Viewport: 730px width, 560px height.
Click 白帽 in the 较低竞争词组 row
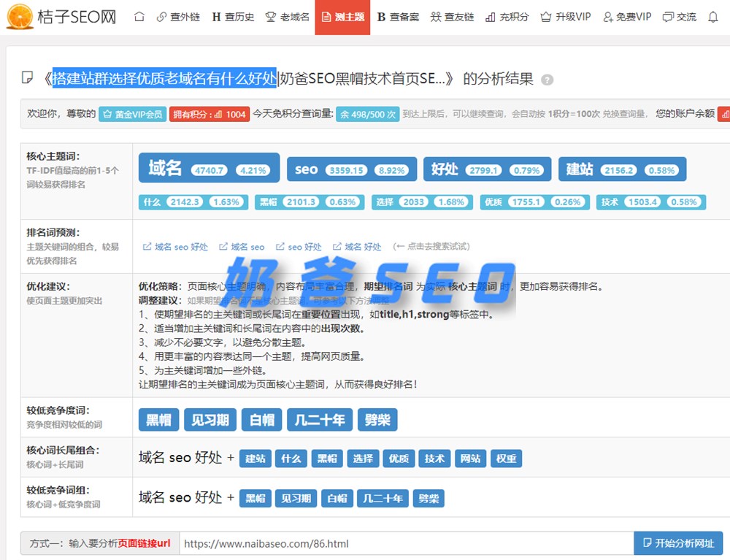[x=337, y=499]
